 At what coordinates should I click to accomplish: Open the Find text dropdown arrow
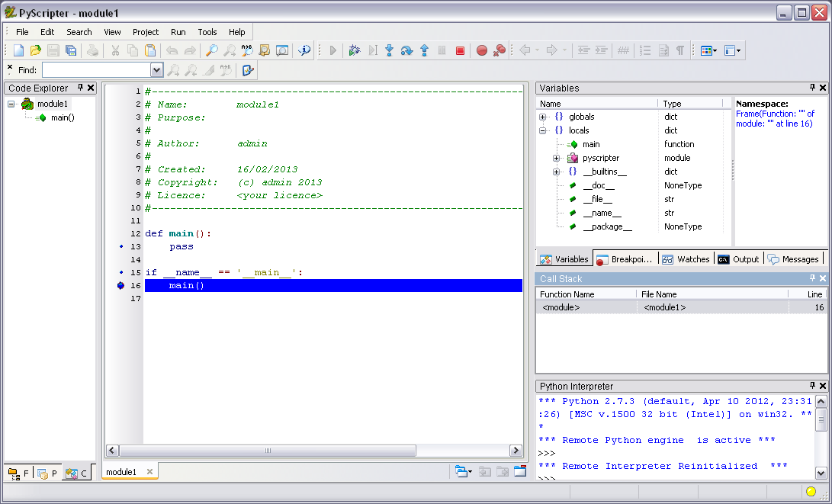coord(156,70)
